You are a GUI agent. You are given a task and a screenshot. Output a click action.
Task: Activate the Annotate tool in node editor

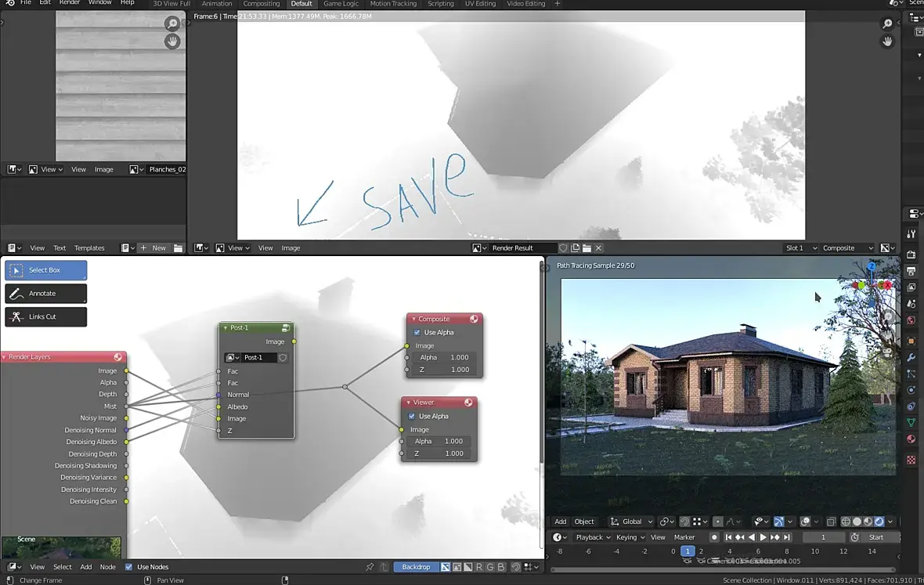coord(46,294)
